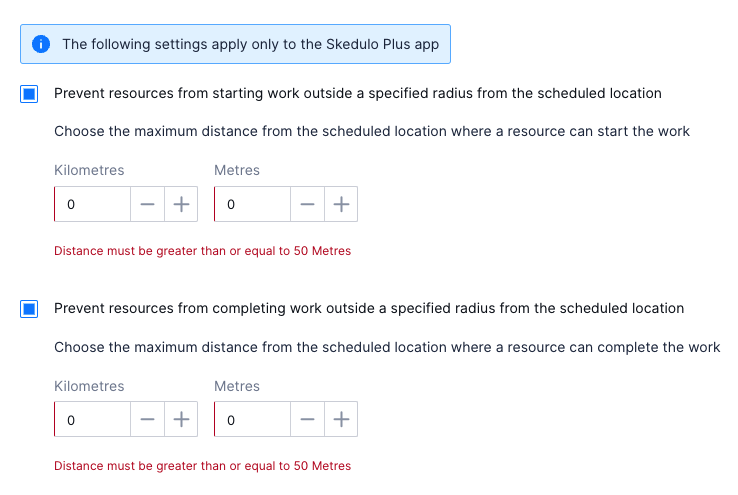
Task: Click the 'Prevent resources from completing work' label
Action: [x=368, y=309]
